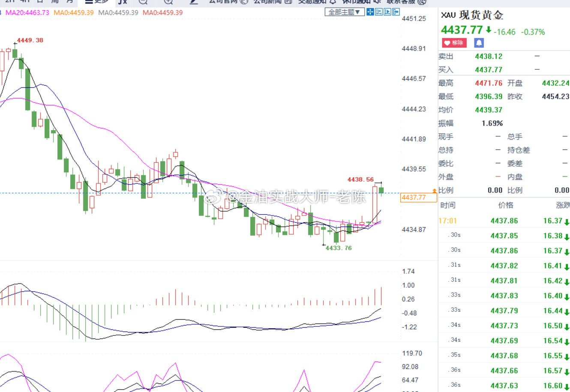The width and height of the screenshot is (570, 392).
Task: Click the tick row priced 4437.66
Action: (504, 371)
